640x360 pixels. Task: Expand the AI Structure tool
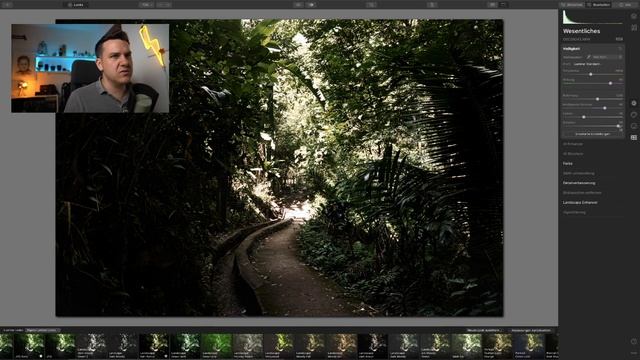(573, 154)
